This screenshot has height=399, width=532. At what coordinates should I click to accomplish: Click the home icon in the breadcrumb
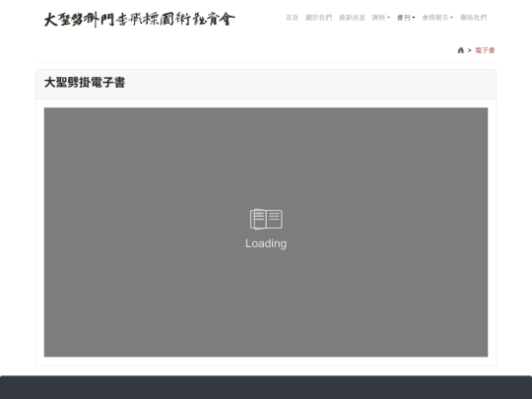point(460,50)
